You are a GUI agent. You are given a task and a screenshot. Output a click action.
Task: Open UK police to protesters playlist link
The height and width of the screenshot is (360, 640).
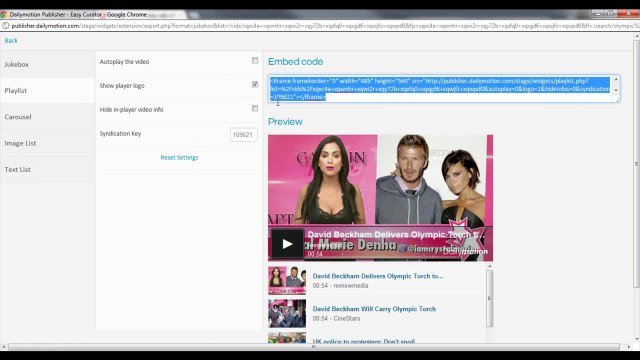click(364, 341)
